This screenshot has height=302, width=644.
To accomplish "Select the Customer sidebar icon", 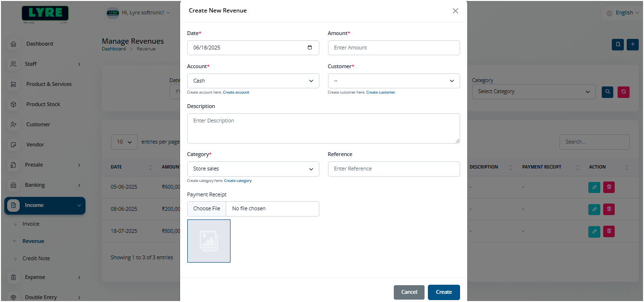I will click(x=13, y=124).
